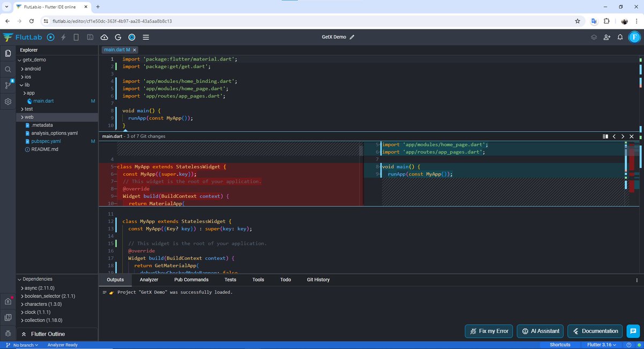Click the hot reload lightning icon
644x349 pixels.
63,37
